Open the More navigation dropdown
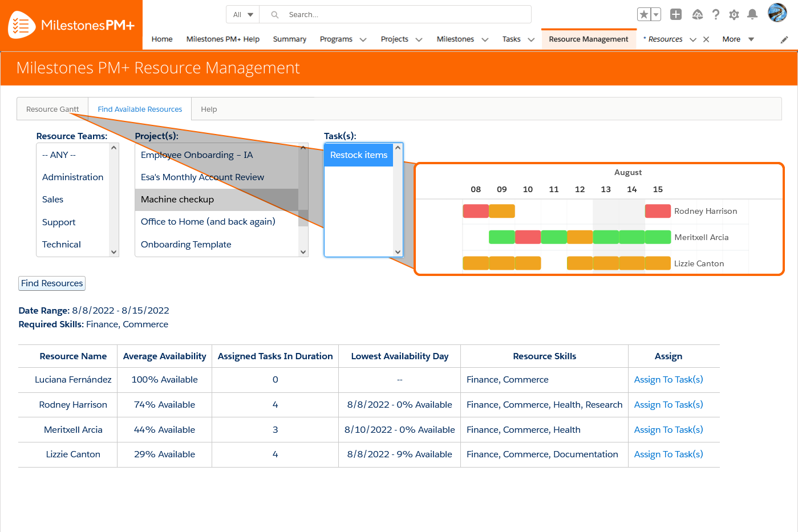The width and height of the screenshot is (798, 532). [738, 39]
